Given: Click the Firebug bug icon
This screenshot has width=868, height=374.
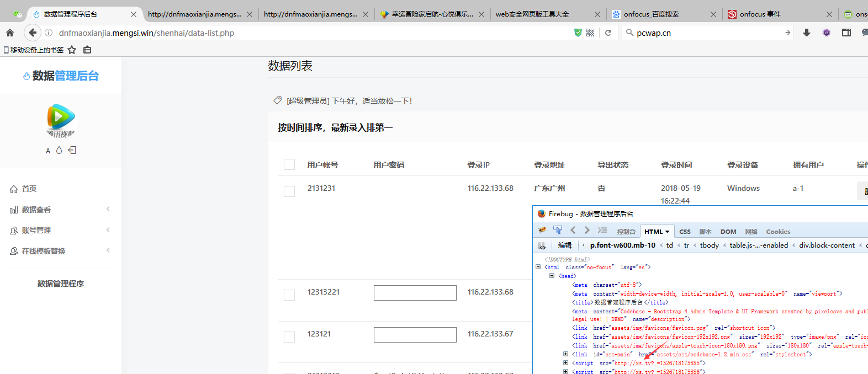Looking at the screenshot, I should pos(542,230).
